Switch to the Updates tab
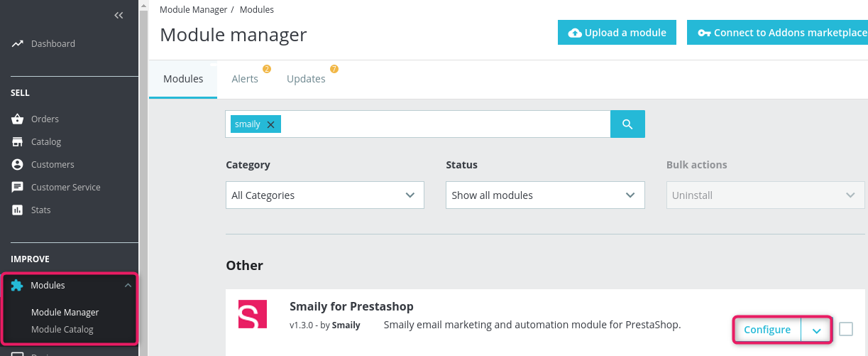Screen dimensions: 868x356 click(x=306, y=79)
